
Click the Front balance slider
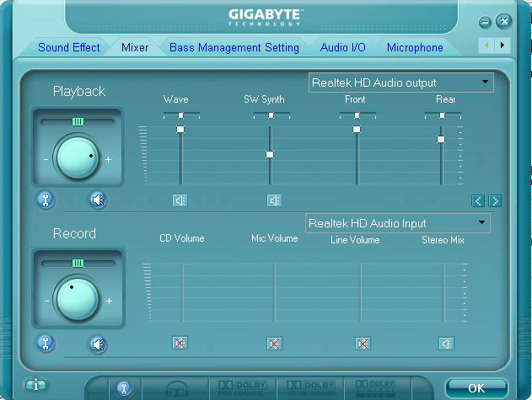357,115
